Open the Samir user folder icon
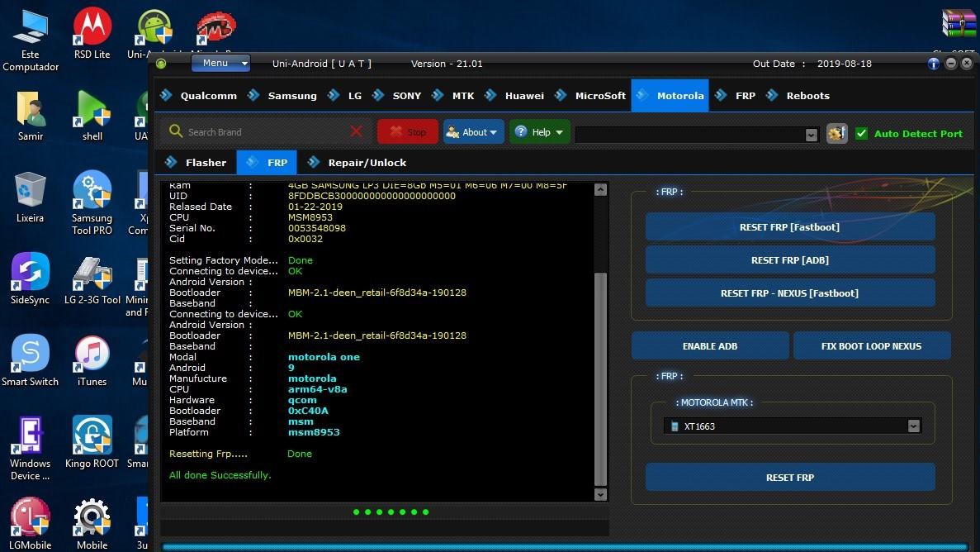 point(30,116)
